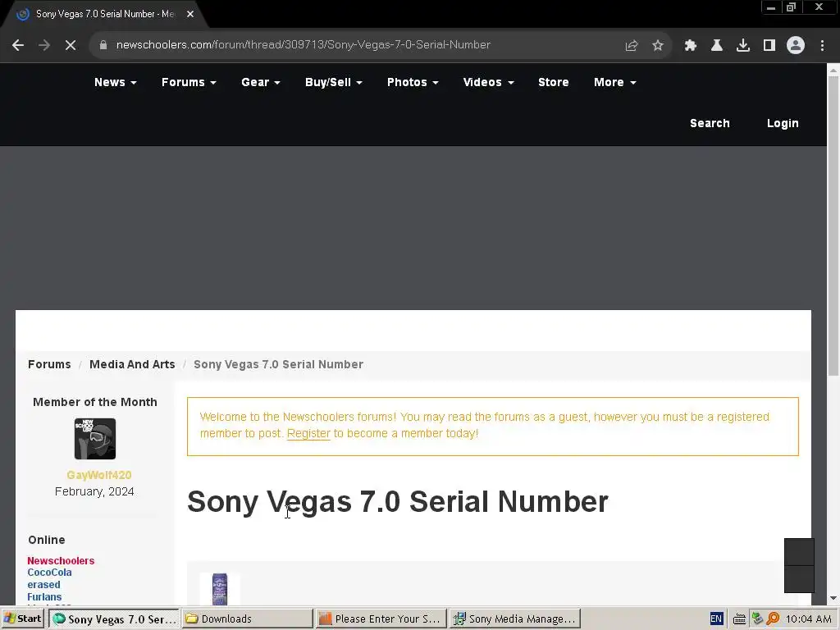Expand the Gear dropdown menu

(260, 83)
